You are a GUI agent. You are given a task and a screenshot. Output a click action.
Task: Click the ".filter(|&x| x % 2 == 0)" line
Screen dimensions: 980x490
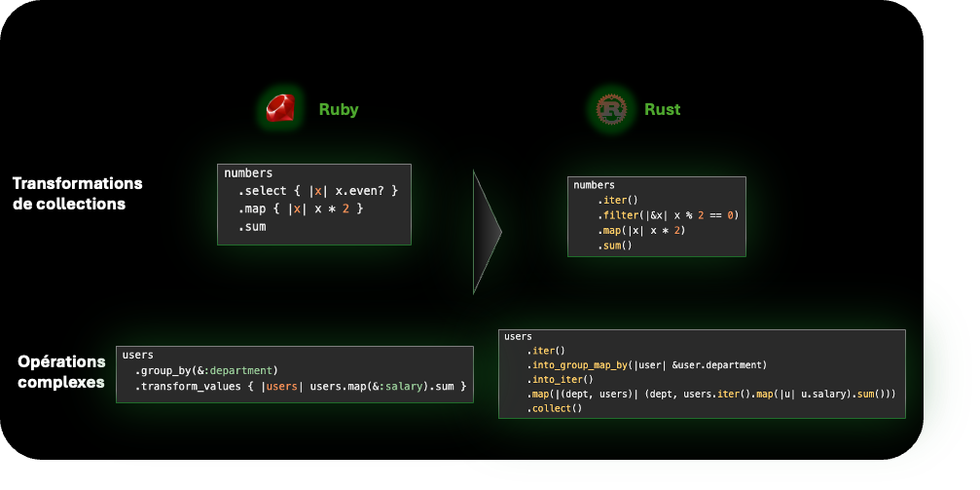[x=669, y=214]
